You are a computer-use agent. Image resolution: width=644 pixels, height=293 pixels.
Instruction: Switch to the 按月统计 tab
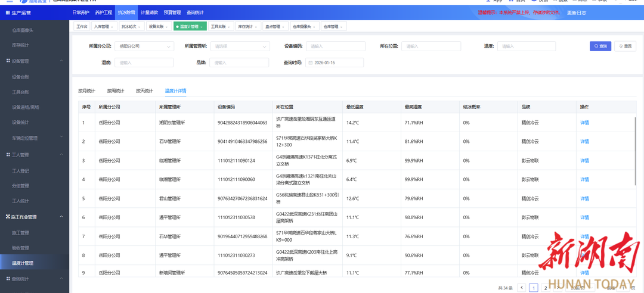(86, 91)
